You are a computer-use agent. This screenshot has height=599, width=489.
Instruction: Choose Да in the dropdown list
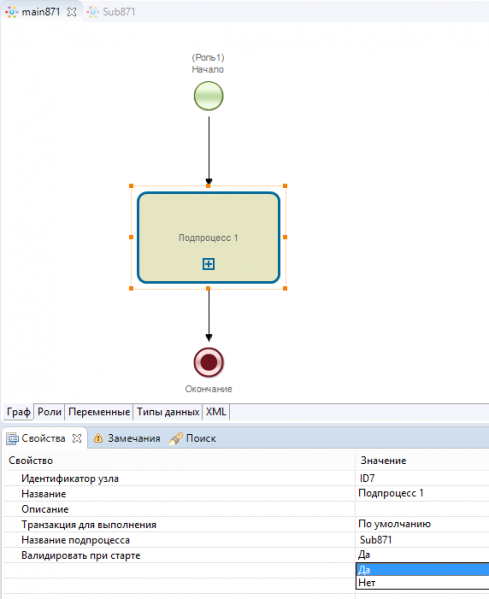tap(423, 570)
